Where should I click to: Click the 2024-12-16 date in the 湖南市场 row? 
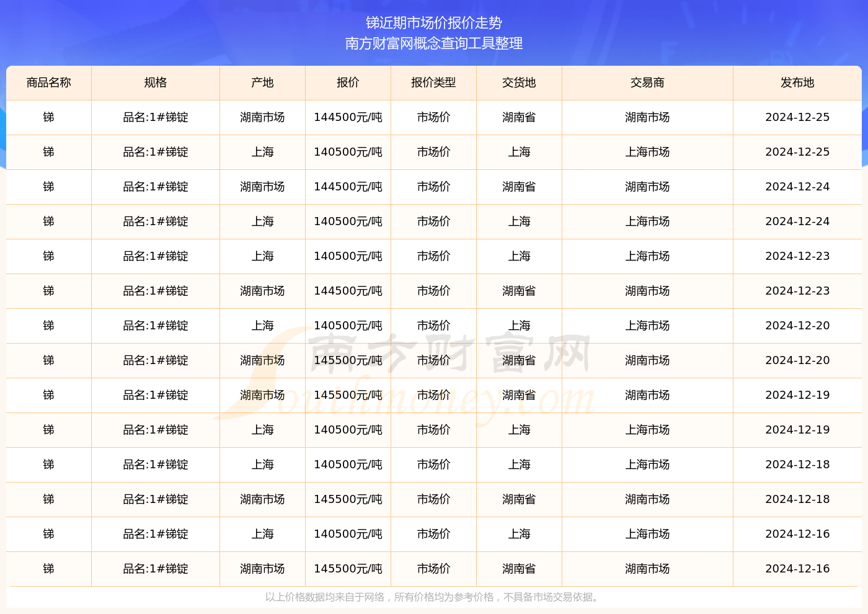pos(798,569)
